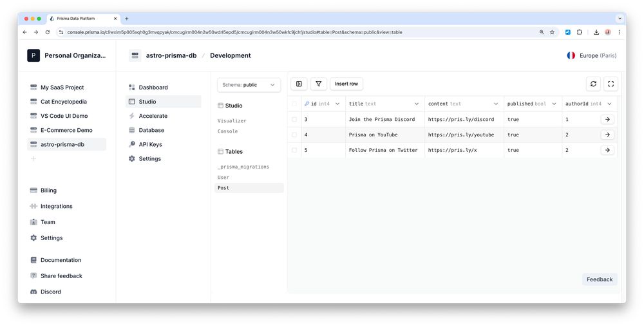The width and height of the screenshot is (644, 327).
Task: Click the Integrations icon in the sidebar
Action: (33, 207)
